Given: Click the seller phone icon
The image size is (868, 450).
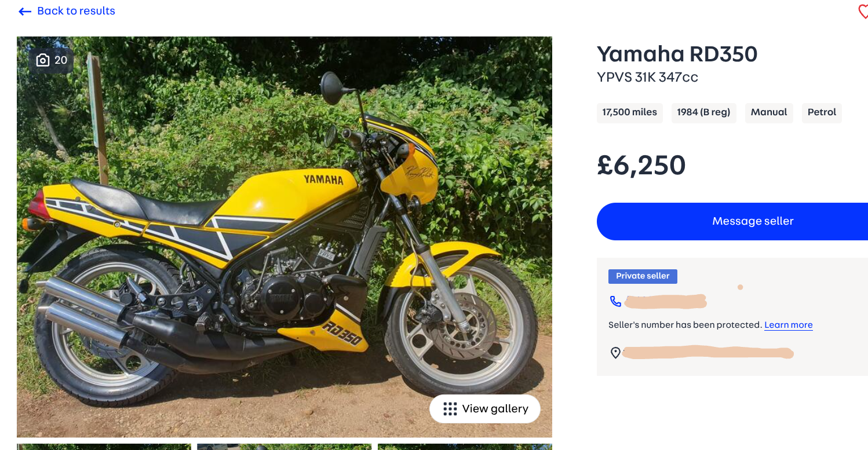Looking at the screenshot, I should (x=615, y=301).
